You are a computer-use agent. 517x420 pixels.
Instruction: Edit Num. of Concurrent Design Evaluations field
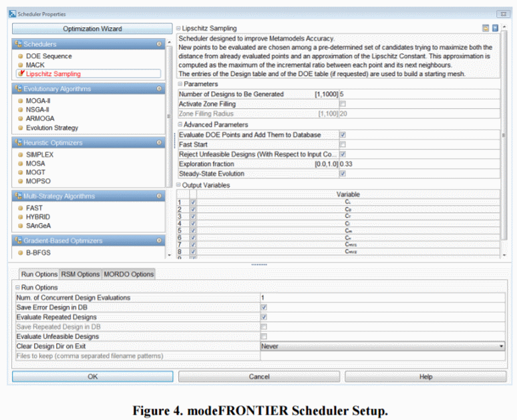383,298
